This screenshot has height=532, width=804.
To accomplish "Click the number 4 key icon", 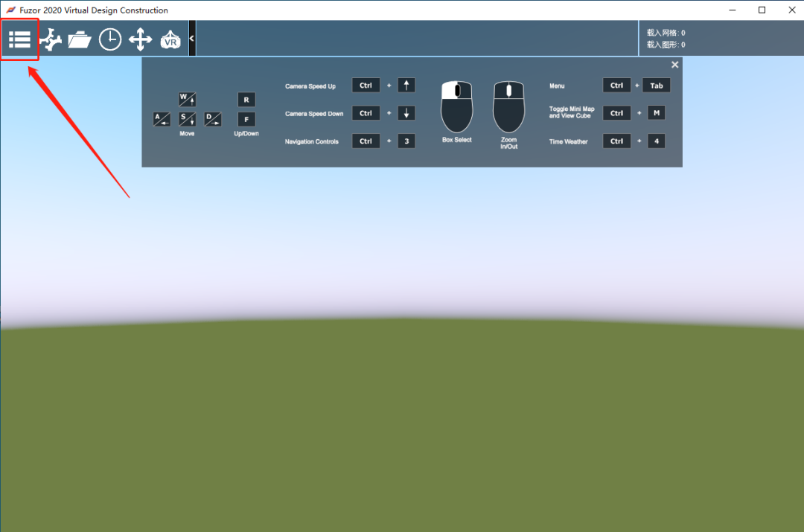I will click(657, 141).
